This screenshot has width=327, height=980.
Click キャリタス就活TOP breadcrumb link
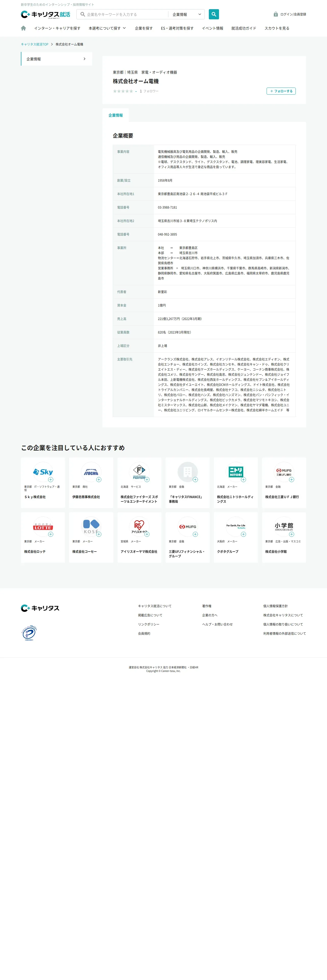pyautogui.click(x=35, y=45)
